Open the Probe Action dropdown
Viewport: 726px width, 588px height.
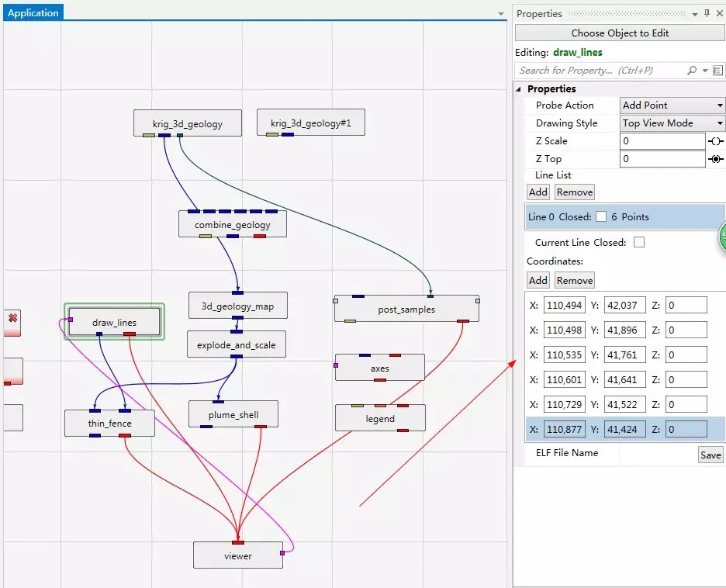click(x=672, y=105)
